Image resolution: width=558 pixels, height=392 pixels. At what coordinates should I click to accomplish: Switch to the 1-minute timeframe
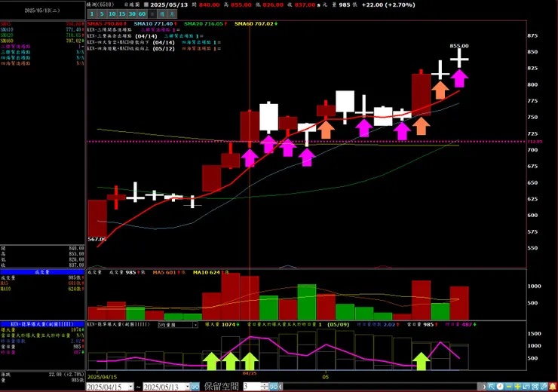click(x=92, y=14)
